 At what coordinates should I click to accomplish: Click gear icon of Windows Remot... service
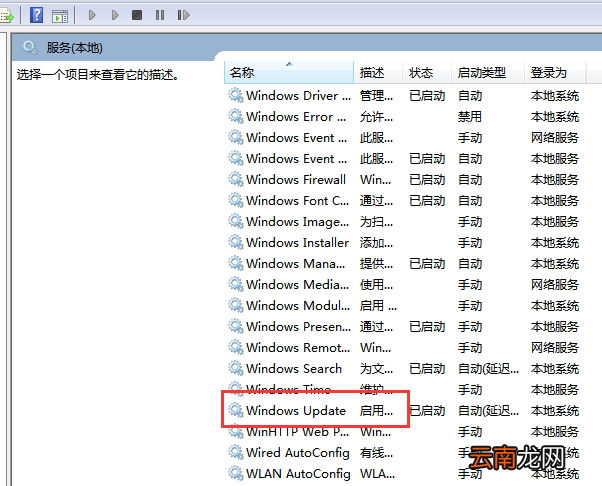point(236,347)
